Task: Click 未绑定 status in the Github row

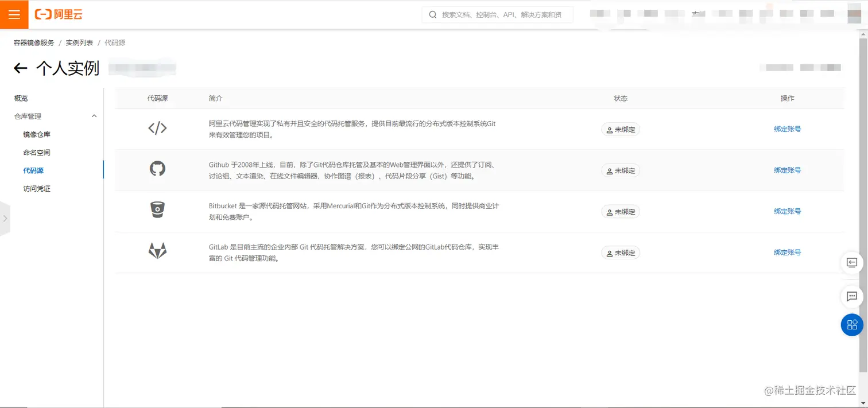Action: [621, 171]
